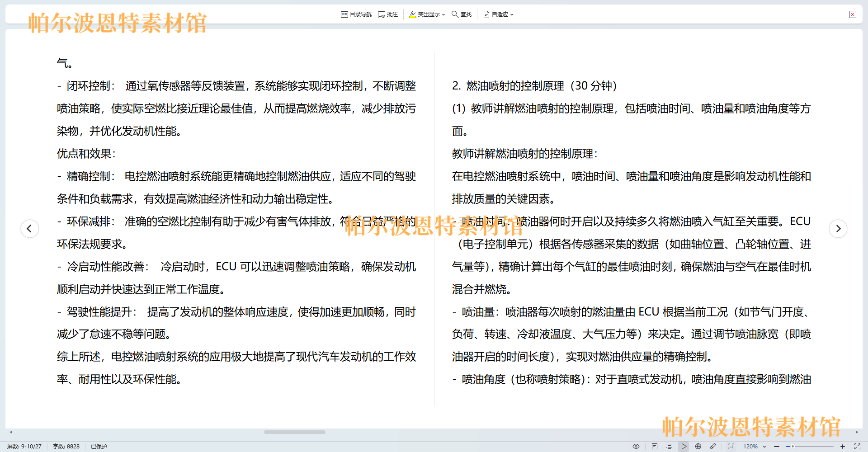Screen dimensions: 868x452
Task: Apply the 突出显示 highlighter tool
Action: [x=425, y=14]
